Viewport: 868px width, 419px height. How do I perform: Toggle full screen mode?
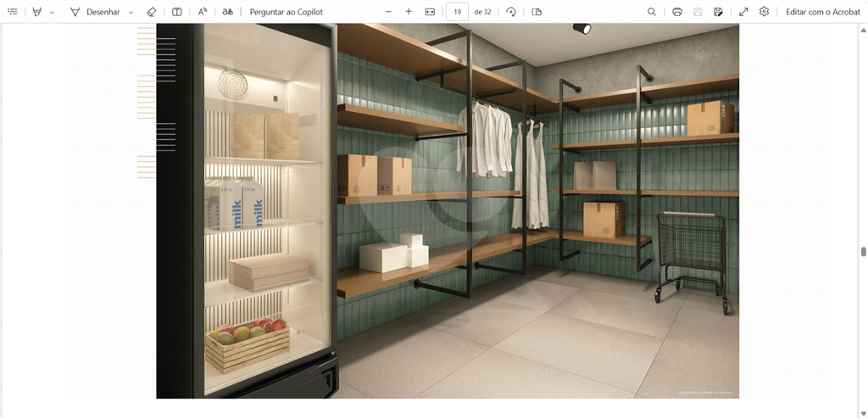coord(743,12)
